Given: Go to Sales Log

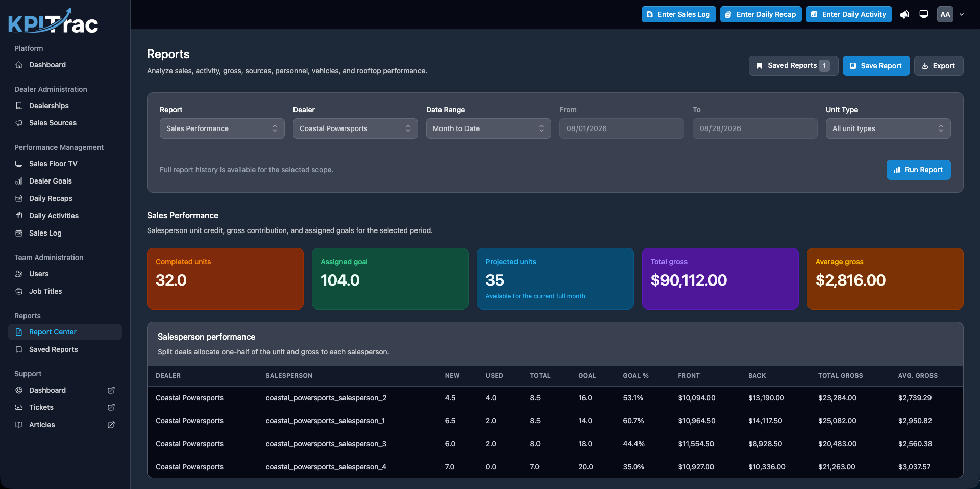Looking at the screenshot, I should click(65, 233).
